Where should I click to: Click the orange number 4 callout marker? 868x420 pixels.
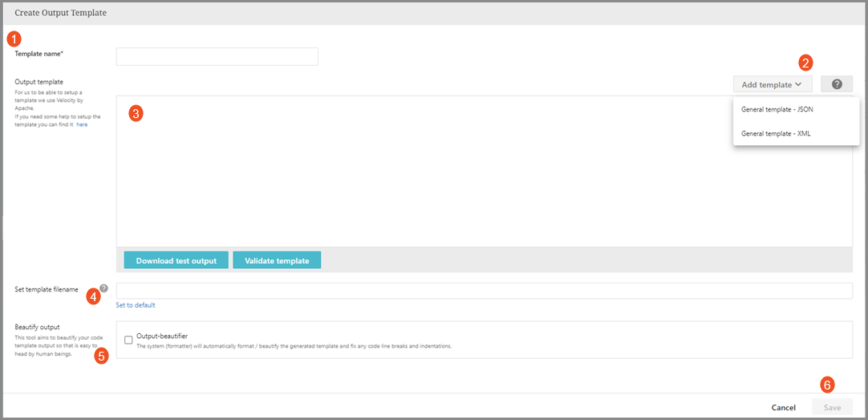[x=94, y=297]
